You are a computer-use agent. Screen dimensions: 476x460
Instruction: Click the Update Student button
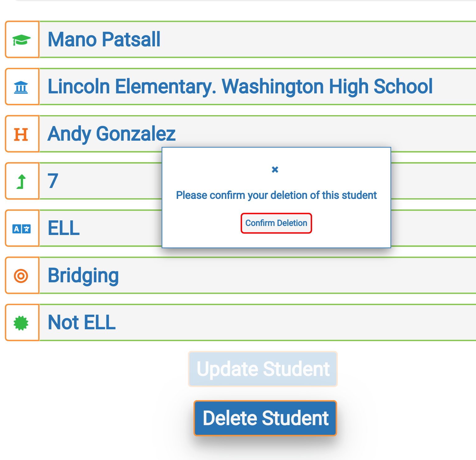(x=263, y=369)
